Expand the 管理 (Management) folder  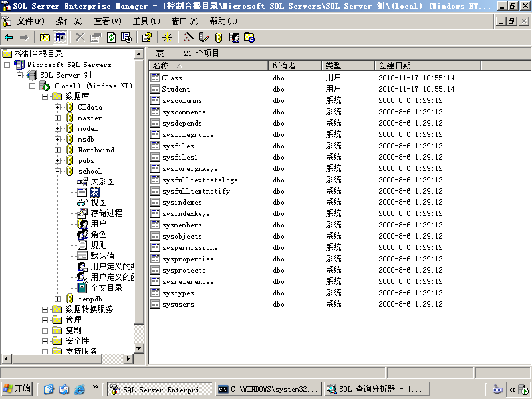[45, 320]
